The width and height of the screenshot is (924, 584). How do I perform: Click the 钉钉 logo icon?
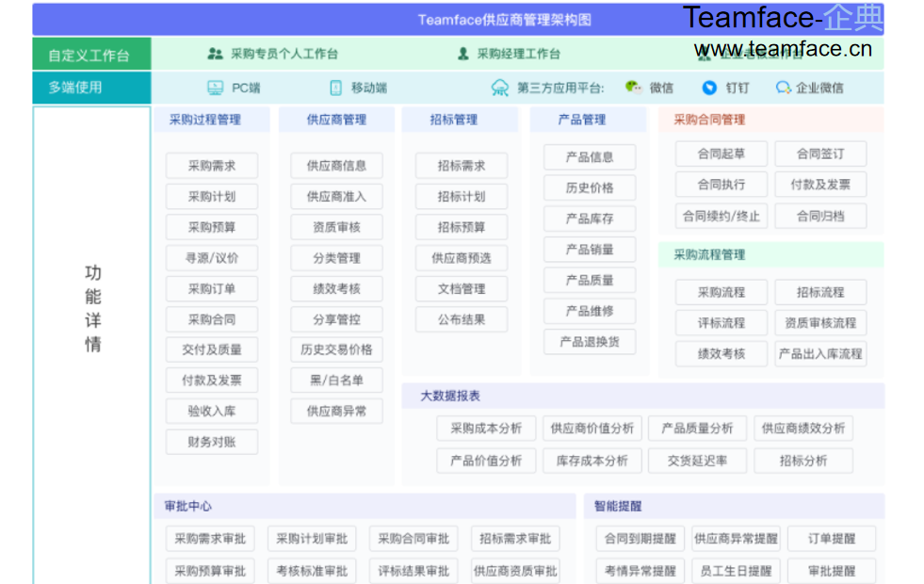coord(709,88)
